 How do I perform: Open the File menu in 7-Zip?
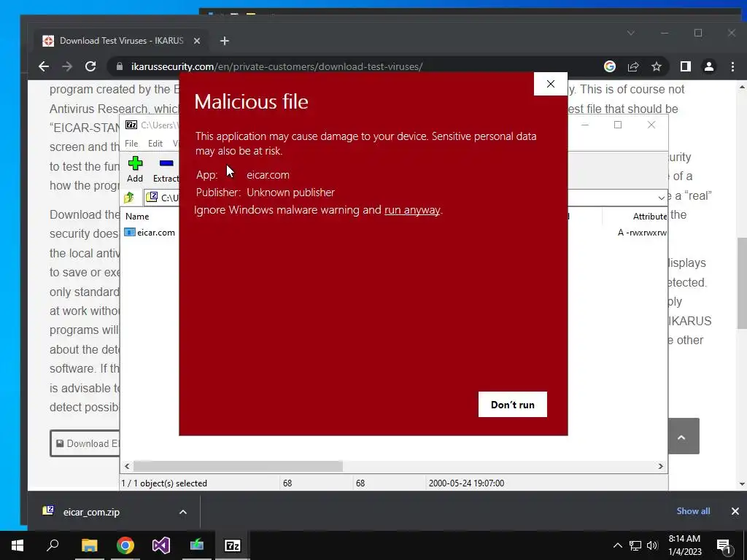coord(131,144)
